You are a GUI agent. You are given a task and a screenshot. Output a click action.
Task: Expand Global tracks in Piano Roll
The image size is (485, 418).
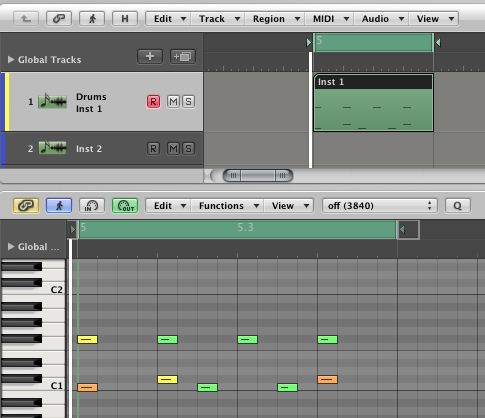click(x=11, y=247)
